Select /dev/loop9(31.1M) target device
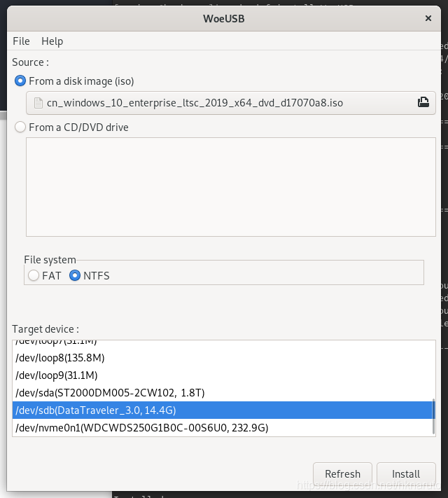The height and width of the screenshot is (498, 448). point(223,375)
